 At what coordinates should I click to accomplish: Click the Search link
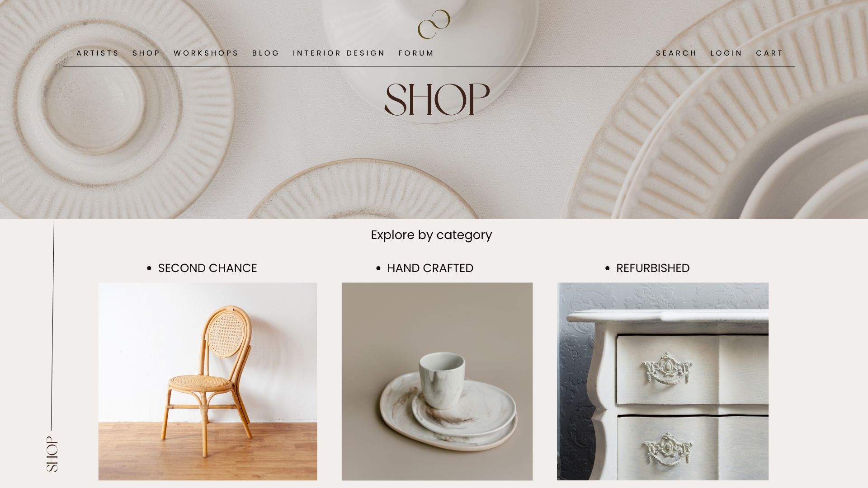[676, 53]
